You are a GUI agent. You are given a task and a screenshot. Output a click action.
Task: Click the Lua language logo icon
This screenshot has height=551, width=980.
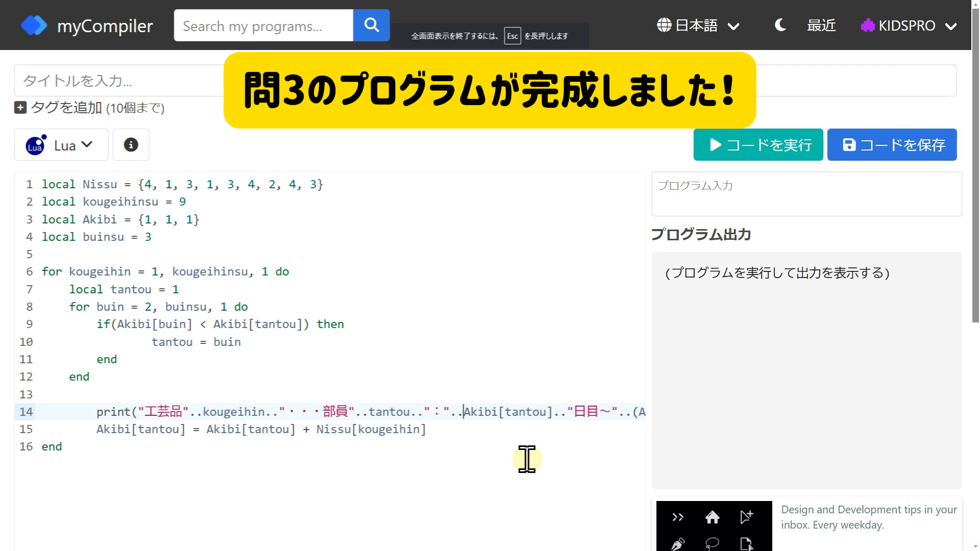35,146
